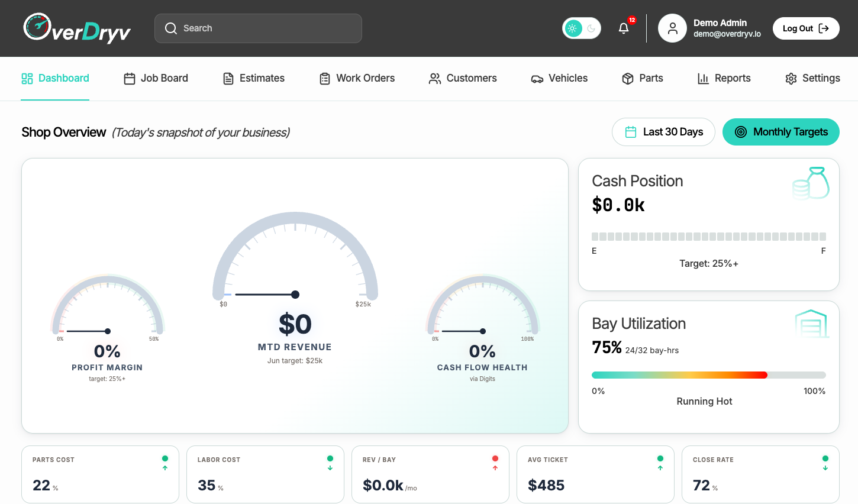The image size is (858, 504).
Task: View the Reports tab
Action: coord(724,78)
